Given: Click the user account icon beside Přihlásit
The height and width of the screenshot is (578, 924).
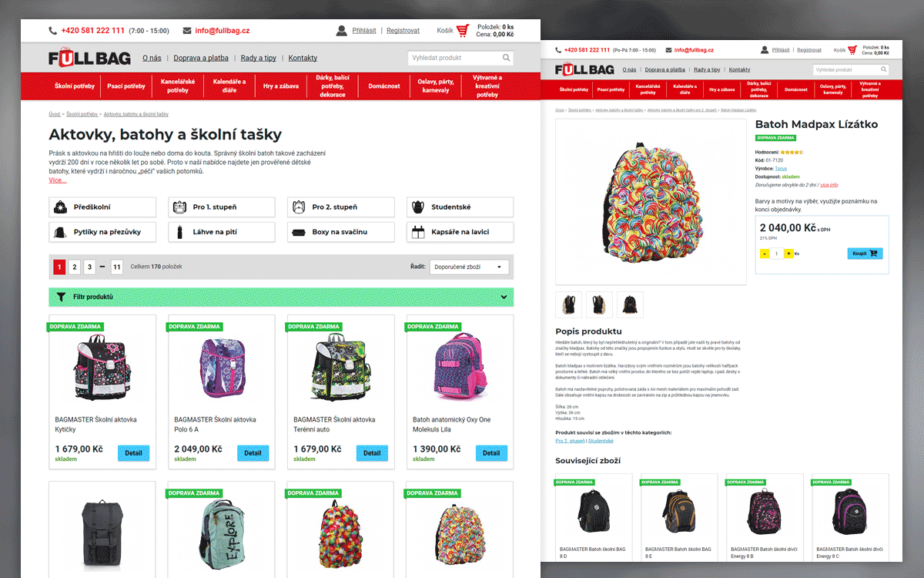Looking at the screenshot, I should tap(342, 31).
